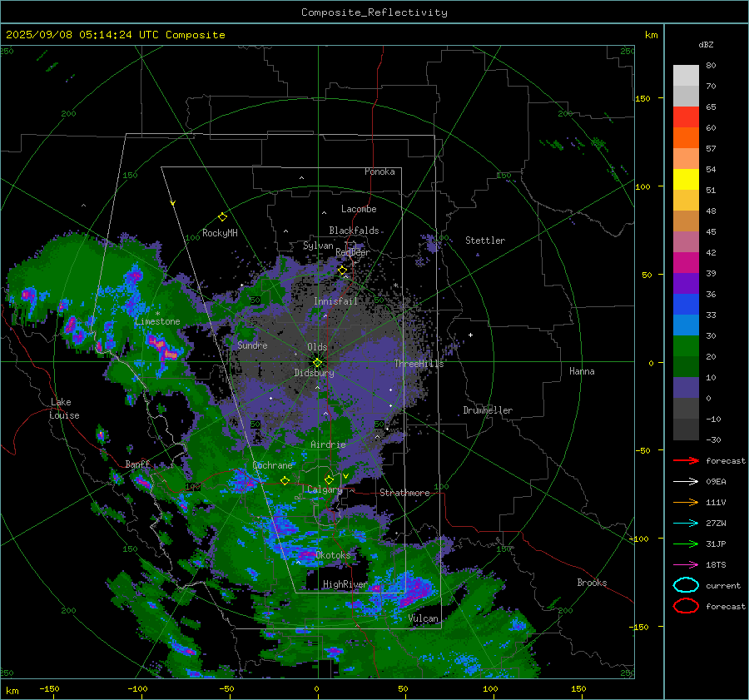Viewport: 749px width, 700px height.
Task: Click the Hanna label
Action: [582, 371]
